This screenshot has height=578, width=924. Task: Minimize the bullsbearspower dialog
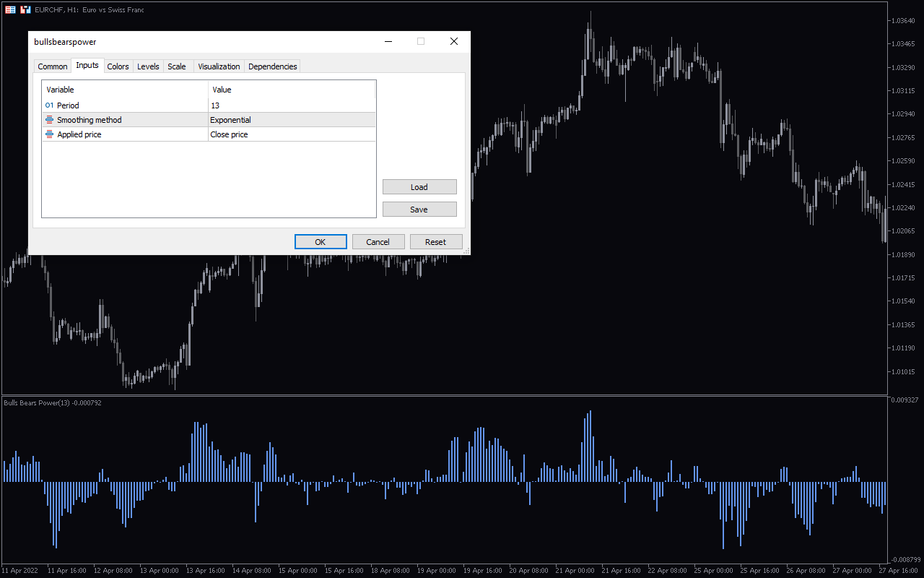388,41
